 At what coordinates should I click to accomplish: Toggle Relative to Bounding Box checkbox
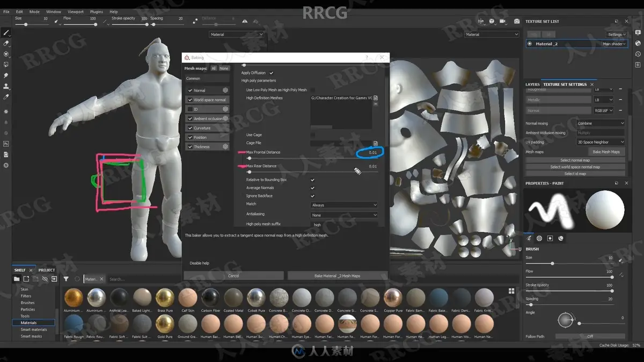[312, 180]
